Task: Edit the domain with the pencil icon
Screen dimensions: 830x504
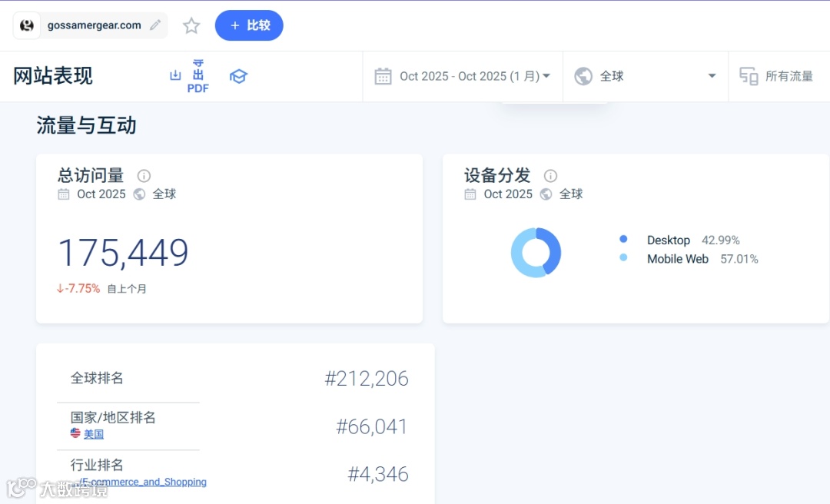Action: [x=155, y=25]
